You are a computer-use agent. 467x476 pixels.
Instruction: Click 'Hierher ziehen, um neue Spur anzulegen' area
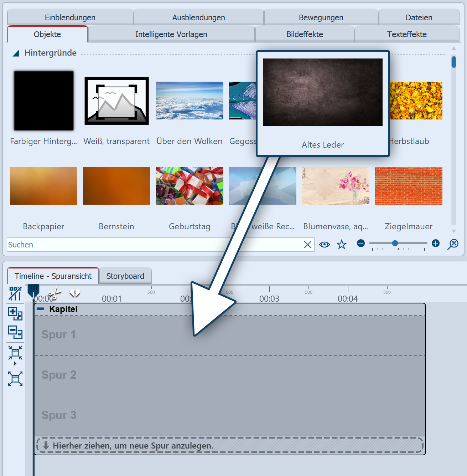tap(230, 445)
